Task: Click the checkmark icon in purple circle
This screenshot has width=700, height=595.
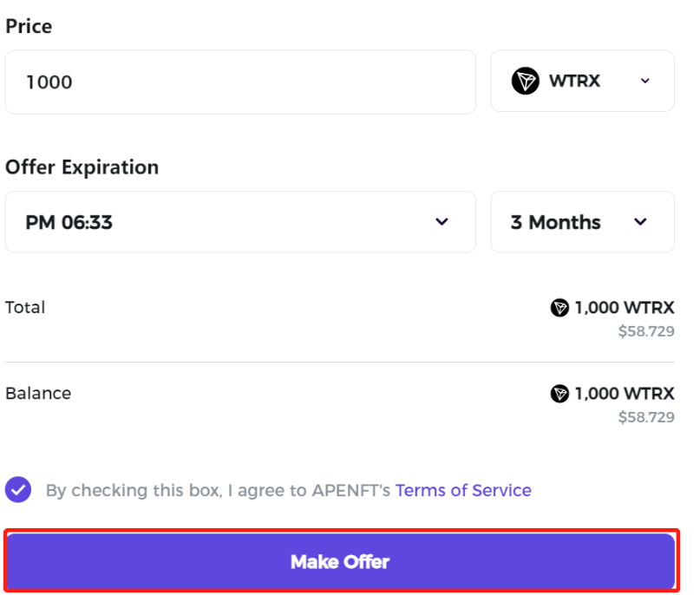Action: click(x=18, y=490)
